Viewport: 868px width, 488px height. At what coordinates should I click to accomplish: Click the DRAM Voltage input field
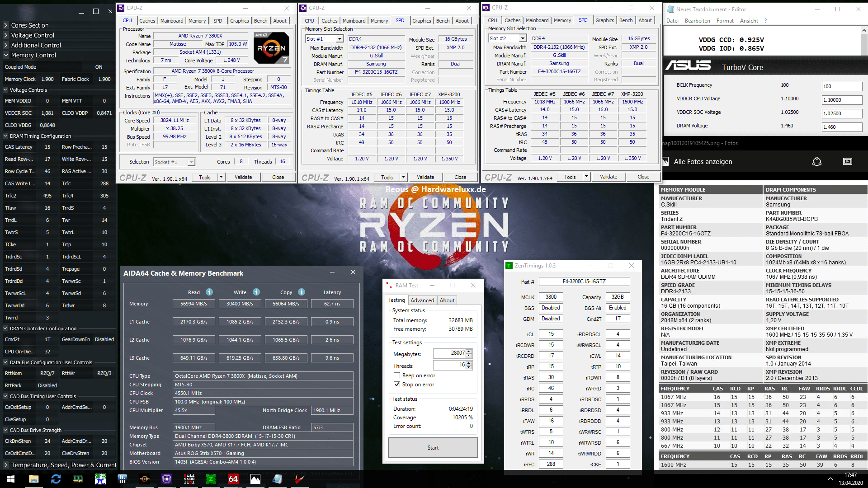tap(842, 127)
